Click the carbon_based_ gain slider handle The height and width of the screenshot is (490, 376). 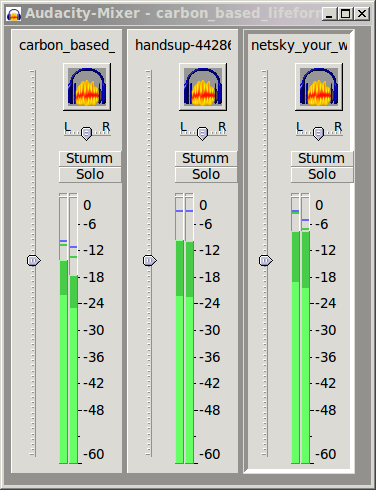pos(34,260)
